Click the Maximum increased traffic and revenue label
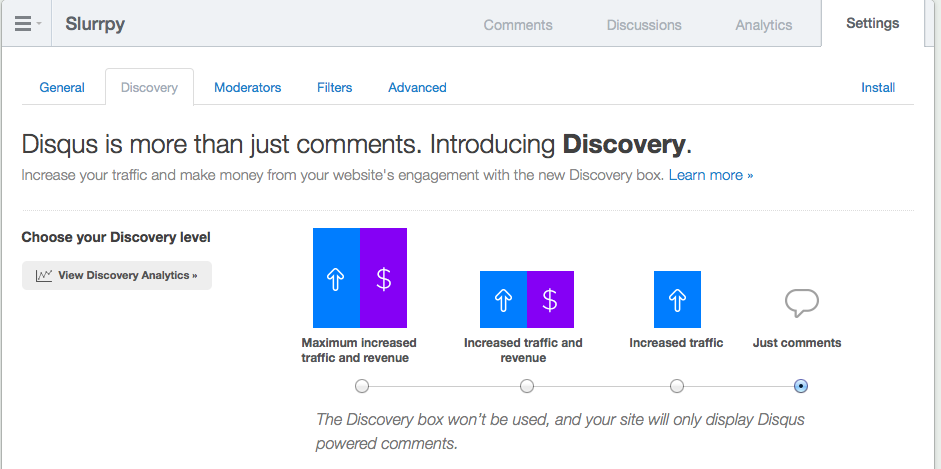941x469 pixels. (359, 350)
